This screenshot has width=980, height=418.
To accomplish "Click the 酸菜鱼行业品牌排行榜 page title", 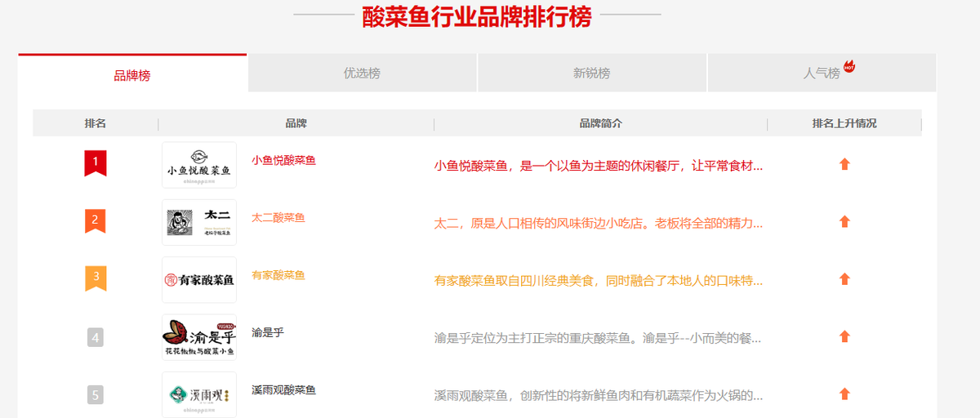I will coord(477,15).
